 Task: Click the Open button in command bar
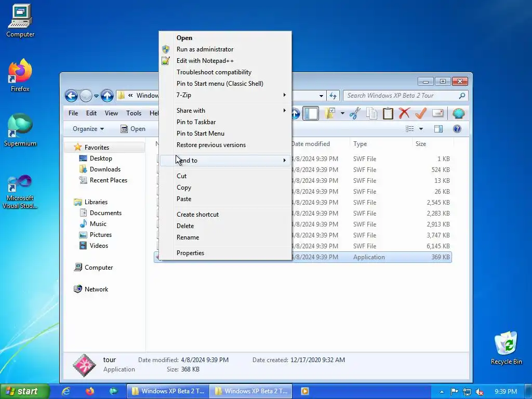tap(133, 129)
